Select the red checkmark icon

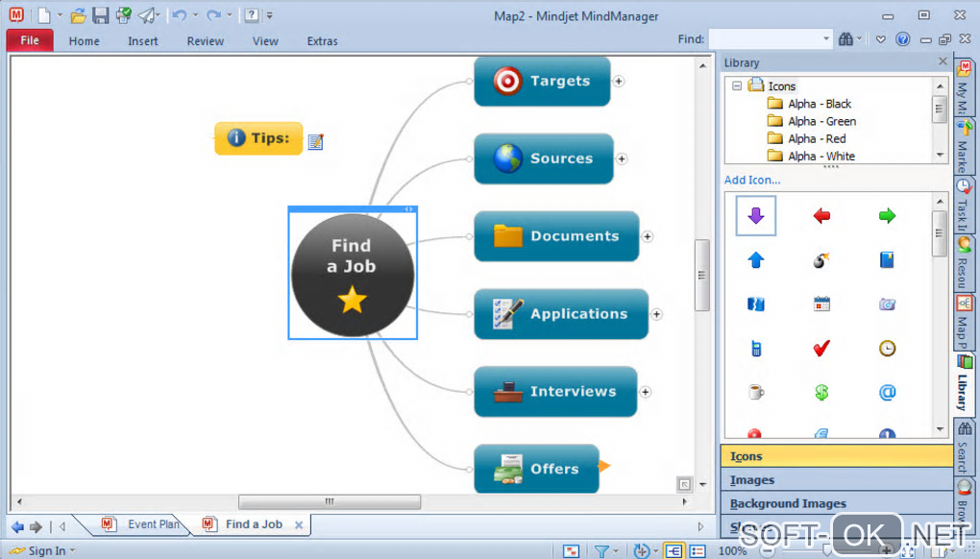click(x=821, y=348)
